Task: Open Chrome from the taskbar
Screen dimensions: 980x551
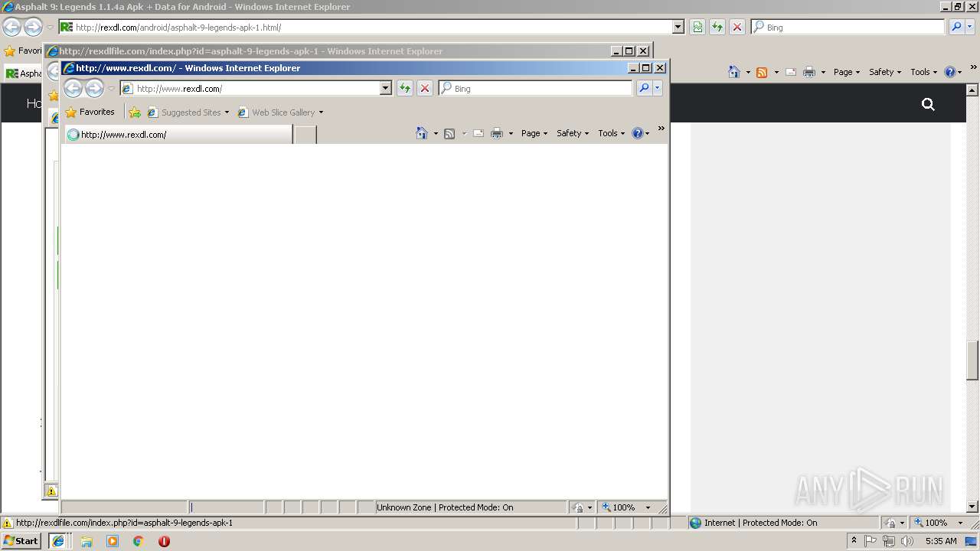Action: [139, 541]
